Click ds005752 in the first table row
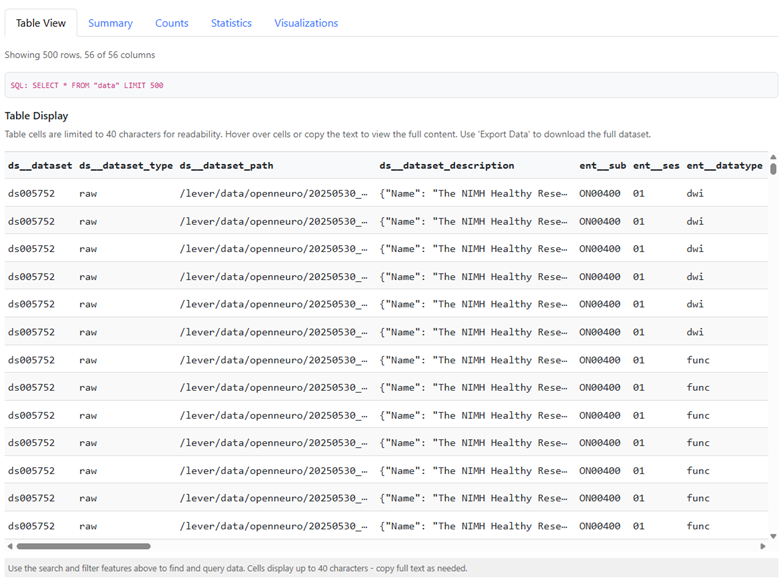 click(31, 193)
